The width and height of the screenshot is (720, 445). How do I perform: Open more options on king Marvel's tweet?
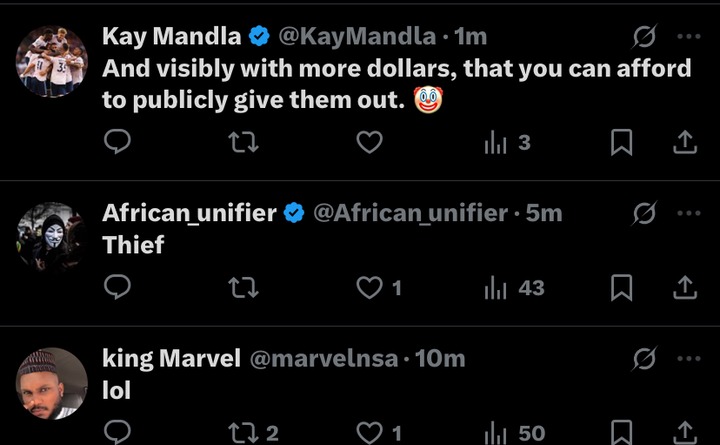[689, 358]
